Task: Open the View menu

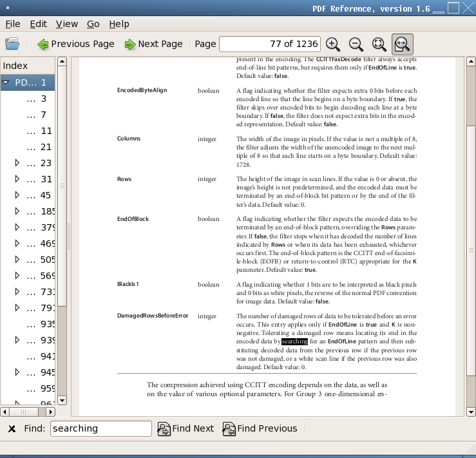Action: (66, 24)
